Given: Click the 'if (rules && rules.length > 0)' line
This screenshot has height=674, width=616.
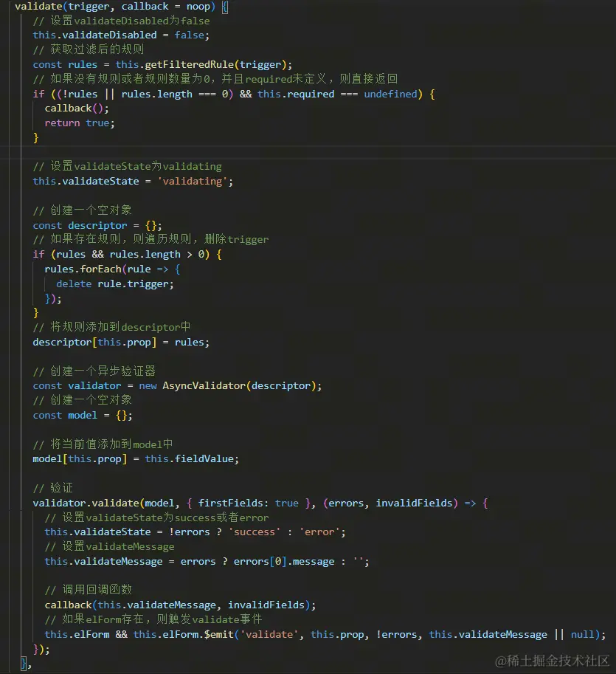Looking at the screenshot, I should point(127,255).
